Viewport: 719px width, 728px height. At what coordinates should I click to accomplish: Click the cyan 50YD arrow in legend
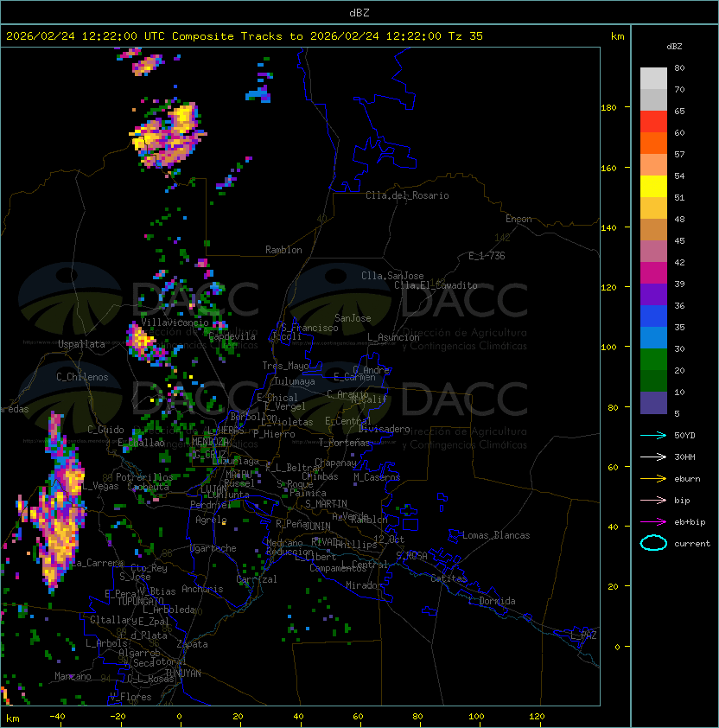[x=653, y=435]
